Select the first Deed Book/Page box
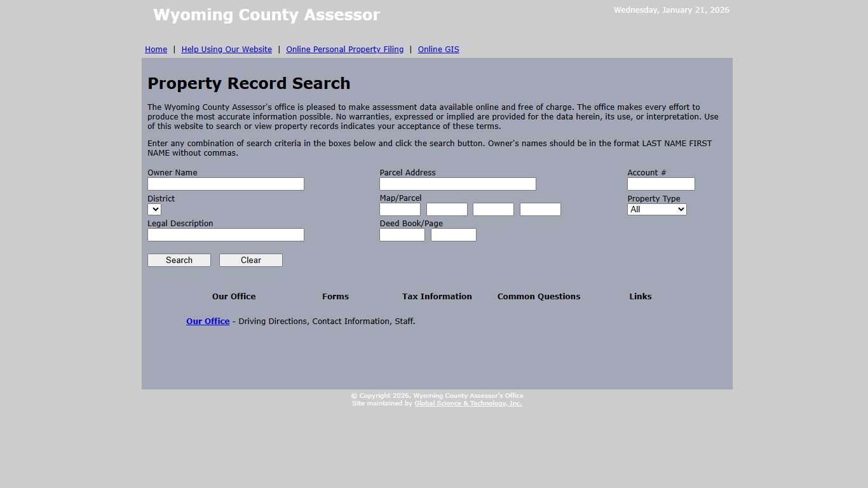 (x=402, y=234)
